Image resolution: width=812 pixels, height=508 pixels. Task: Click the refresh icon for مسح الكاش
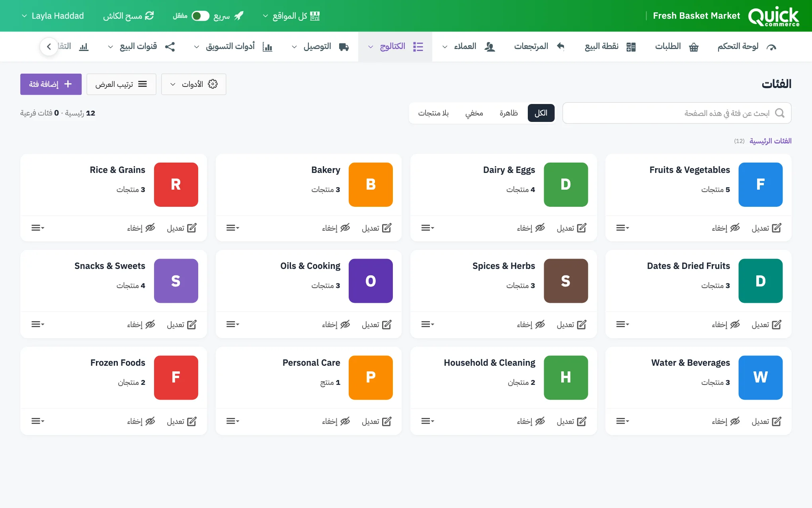pyautogui.click(x=149, y=16)
